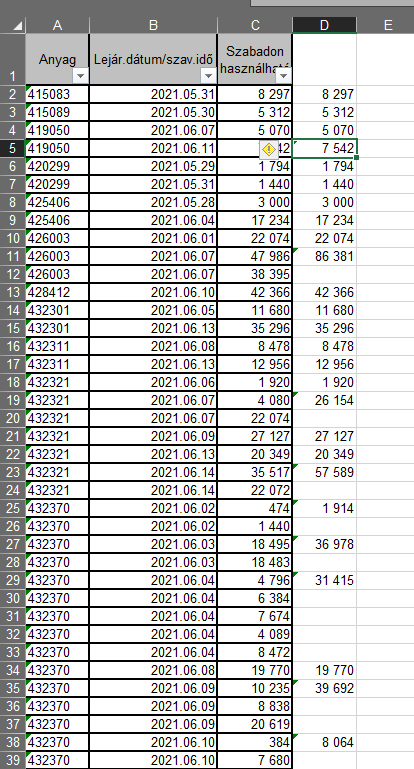Select row 11 header
Image resolution: width=414 pixels, height=769 pixels.
point(13,256)
